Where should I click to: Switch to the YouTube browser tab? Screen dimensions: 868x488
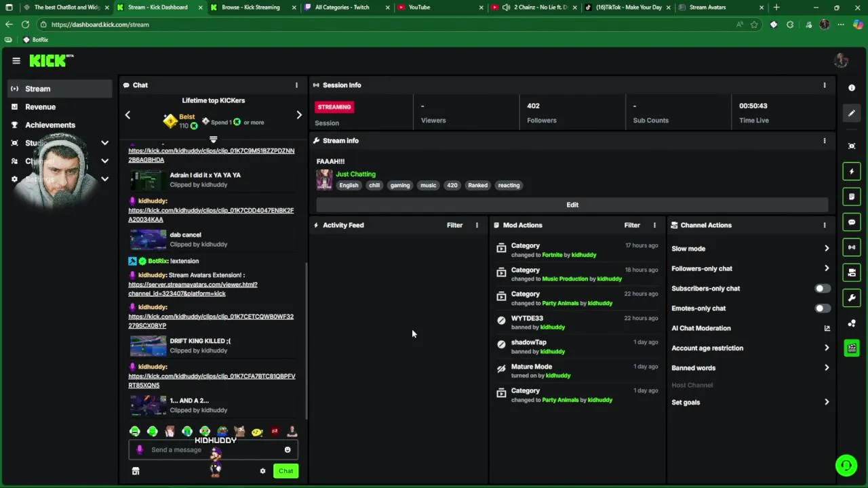[440, 7]
